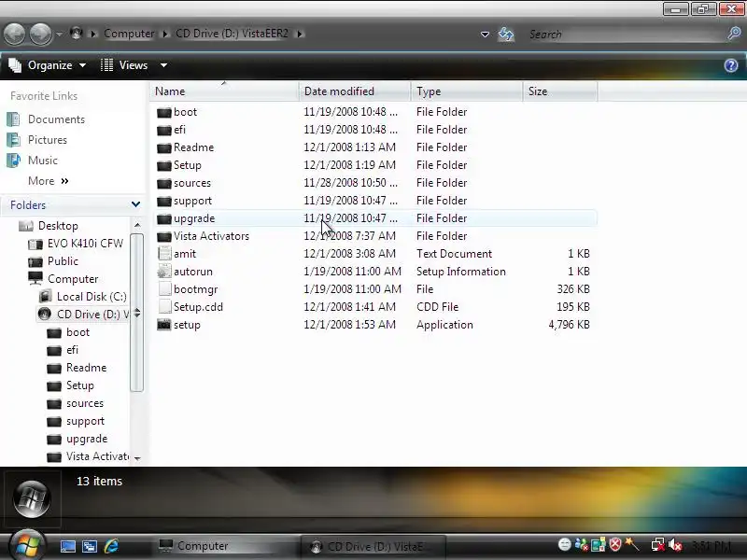The image size is (747, 560).
Task: Switch to CD Drive (D:) taskbar button
Action: [373, 546]
